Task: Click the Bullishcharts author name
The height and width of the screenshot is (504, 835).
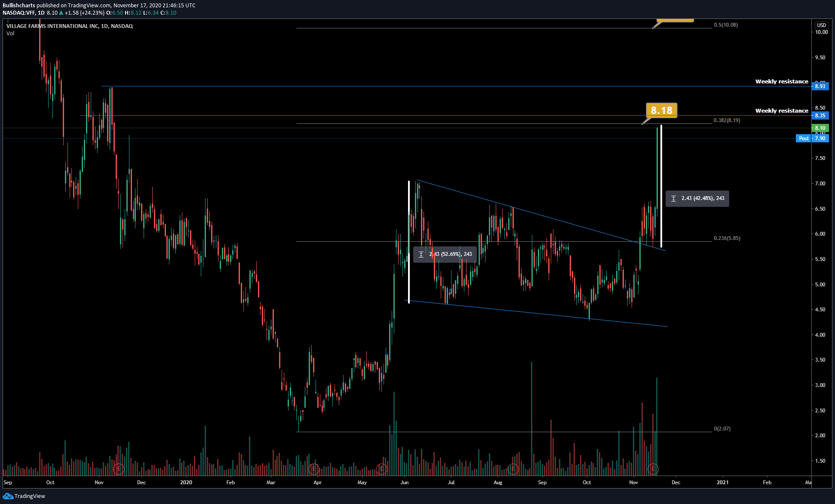Action: [19, 6]
